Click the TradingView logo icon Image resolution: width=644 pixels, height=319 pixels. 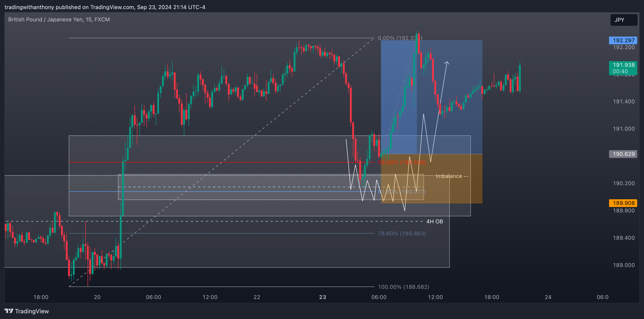(x=9, y=311)
